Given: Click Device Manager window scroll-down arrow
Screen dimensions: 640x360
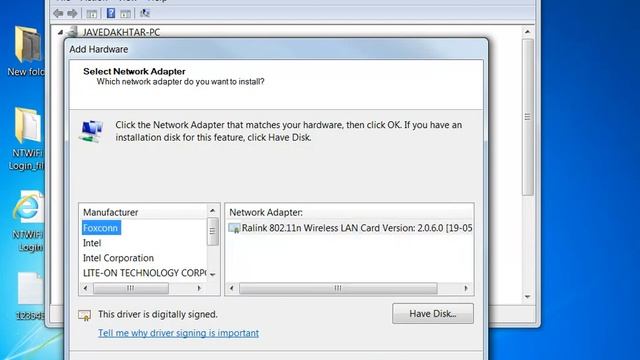Looking at the screenshot, I should pyautogui.click(x=527, y=297).
